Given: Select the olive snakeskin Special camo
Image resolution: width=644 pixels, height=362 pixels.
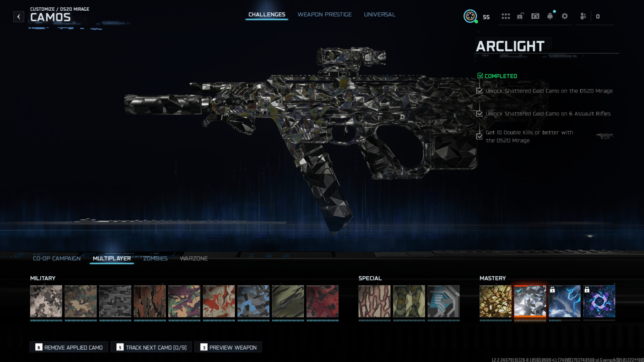Looking at the screenshot, I should 409,302.
